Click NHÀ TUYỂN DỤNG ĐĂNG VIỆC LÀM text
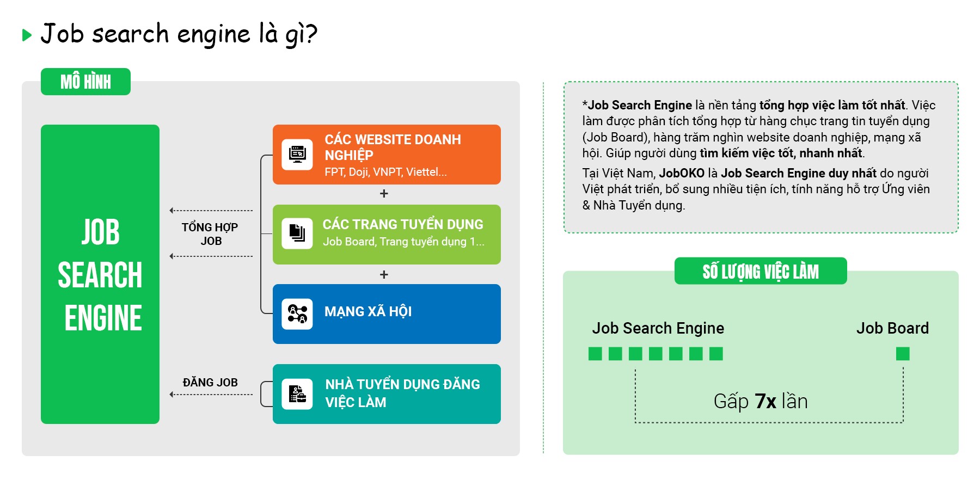The height and width of the screenshot is (492, 980). point(402,393)
